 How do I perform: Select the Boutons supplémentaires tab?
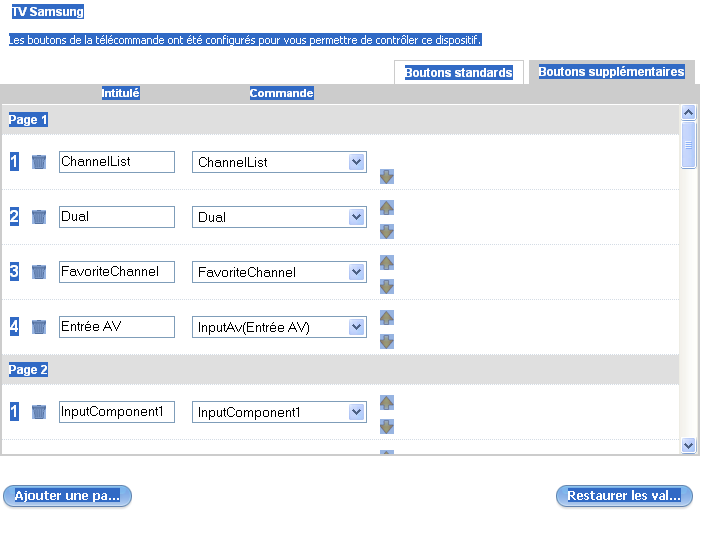(611, 72)
